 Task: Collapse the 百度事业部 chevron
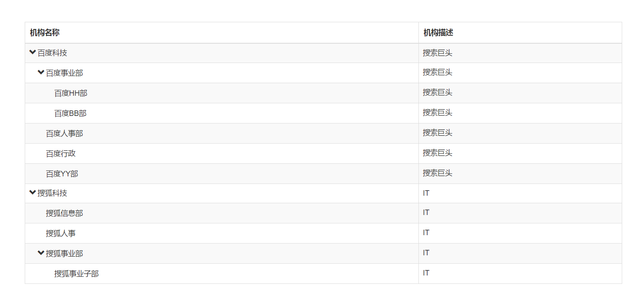pyautogui.click(x=41, y=73)
